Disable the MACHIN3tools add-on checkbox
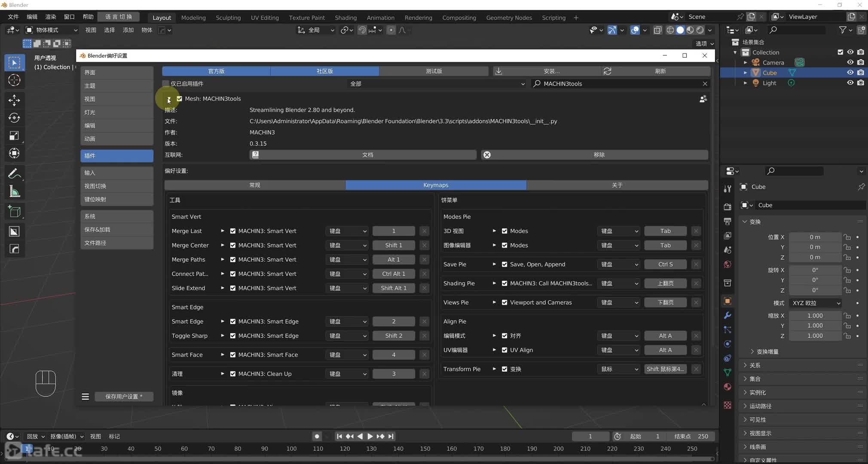The width and height of the screenshot is (868, 464). [180, 99]
